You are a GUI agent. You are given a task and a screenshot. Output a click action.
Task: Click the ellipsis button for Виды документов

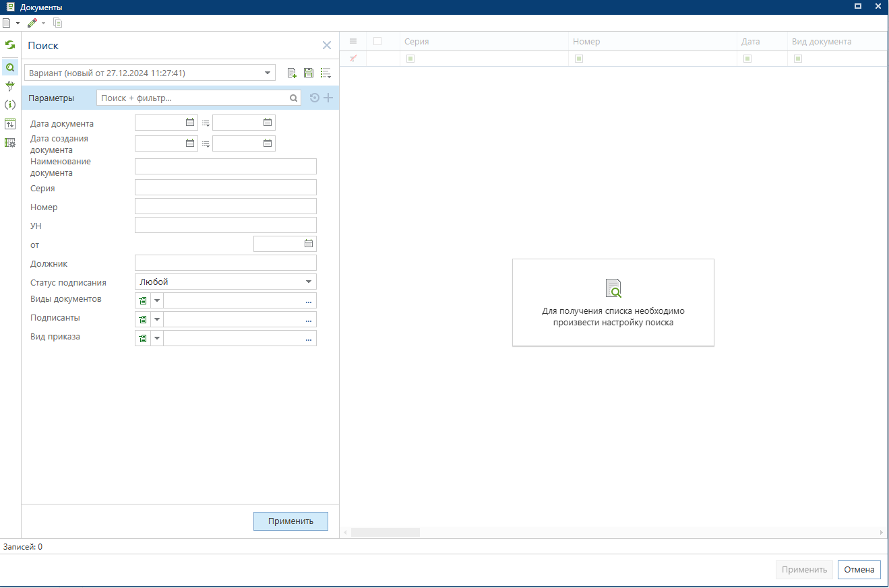(x=309, y=301)
